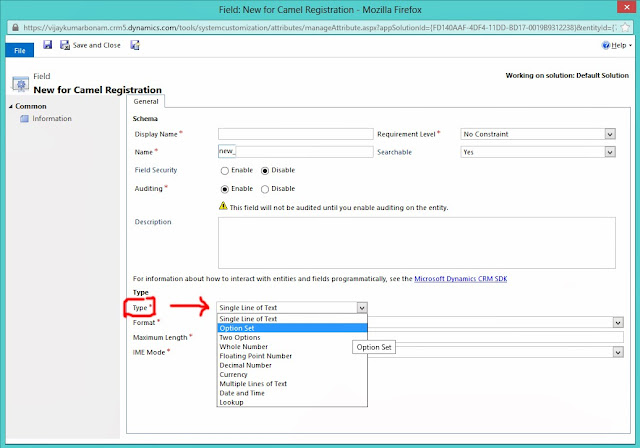Click the Save floppy disk icon
640x448 pixels.
(48, 45)
